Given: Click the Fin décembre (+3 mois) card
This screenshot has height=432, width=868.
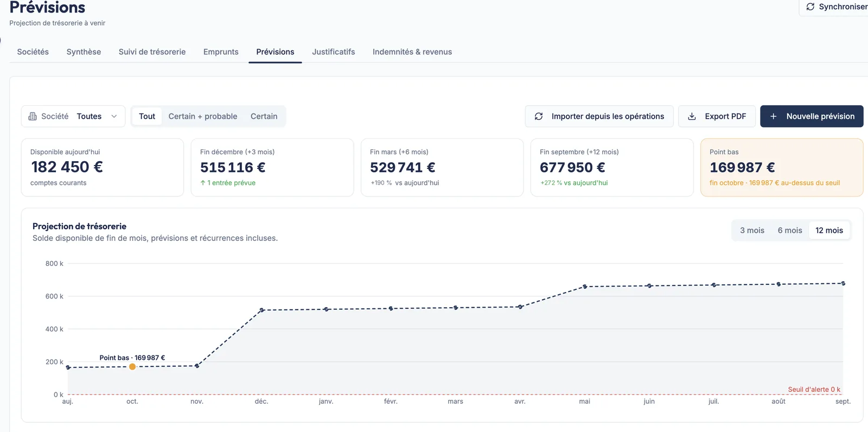Looking at the screenshot, I should [x=272, y=168].
